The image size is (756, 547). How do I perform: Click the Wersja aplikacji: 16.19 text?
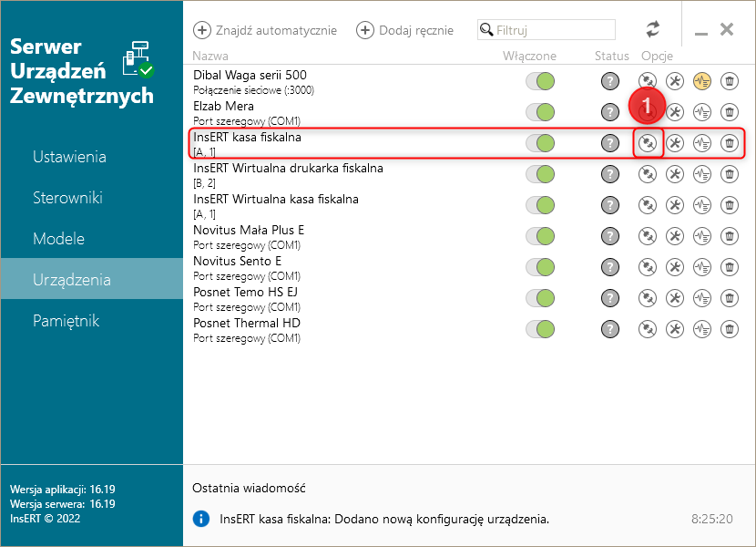tap(63, 489)
